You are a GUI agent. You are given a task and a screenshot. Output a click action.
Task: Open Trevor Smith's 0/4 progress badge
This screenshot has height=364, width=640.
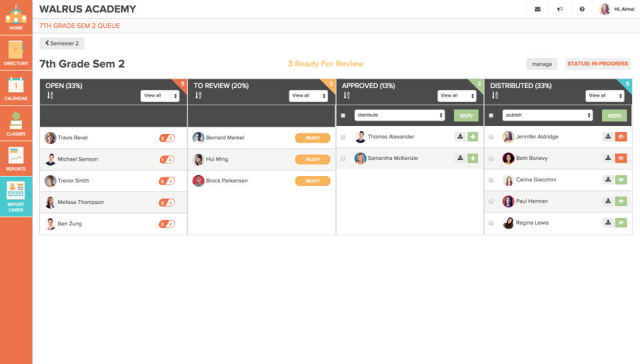[x=167, y=181]
